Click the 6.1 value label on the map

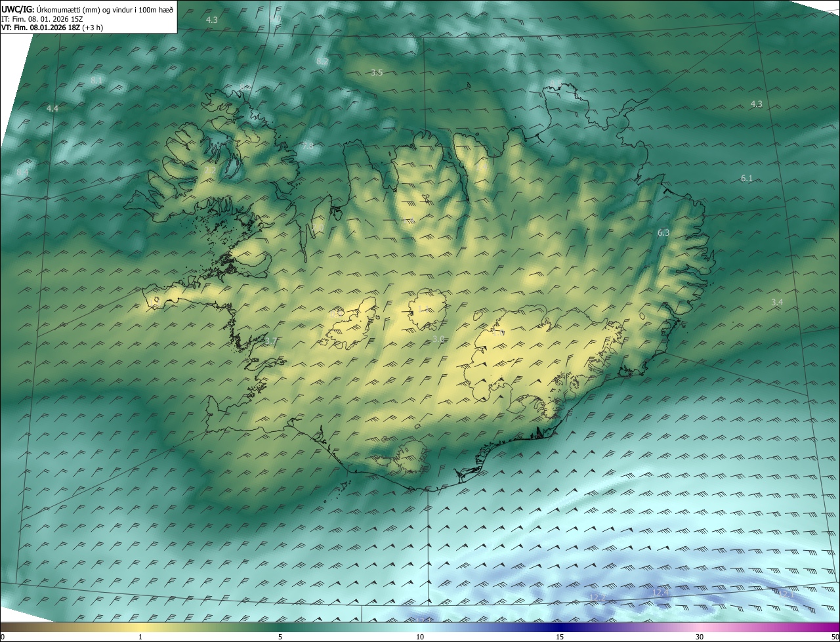point(747,179)
